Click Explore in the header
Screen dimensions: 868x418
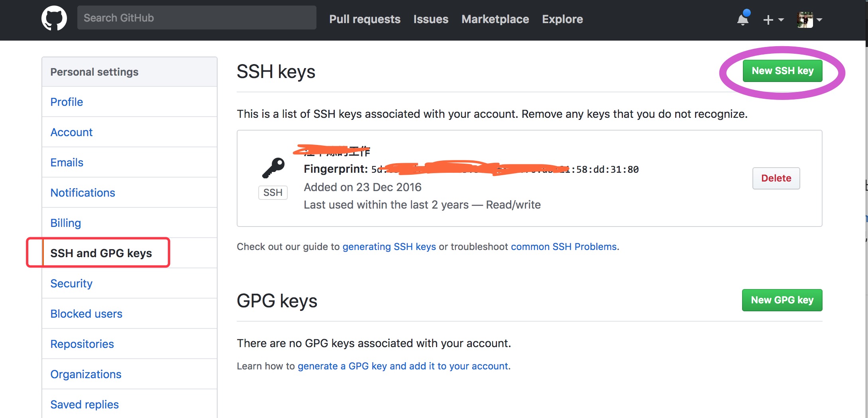[562, 19]
